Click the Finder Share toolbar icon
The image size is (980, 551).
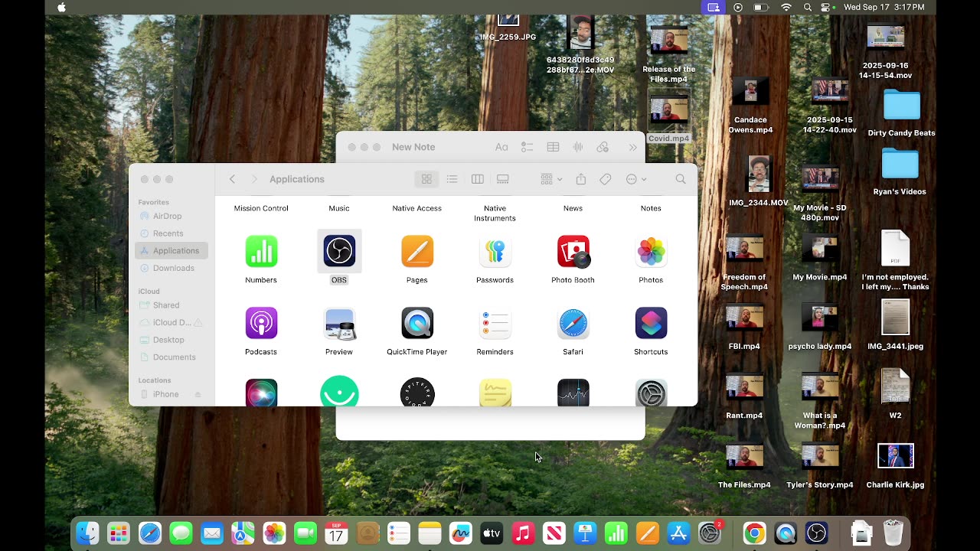[x=581, y=179]
